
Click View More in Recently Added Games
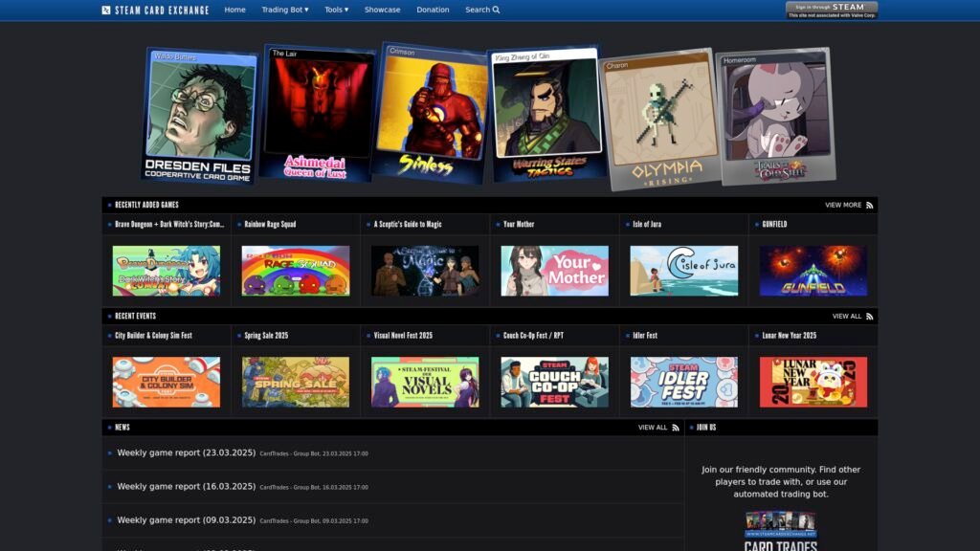pyautogui.click(x=843, y=205)
